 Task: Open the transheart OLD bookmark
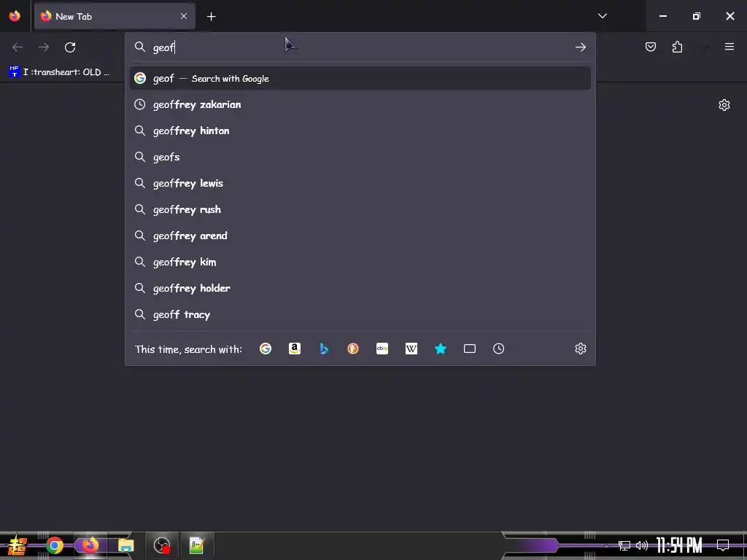pyautogui.click(x=60, y=72)
